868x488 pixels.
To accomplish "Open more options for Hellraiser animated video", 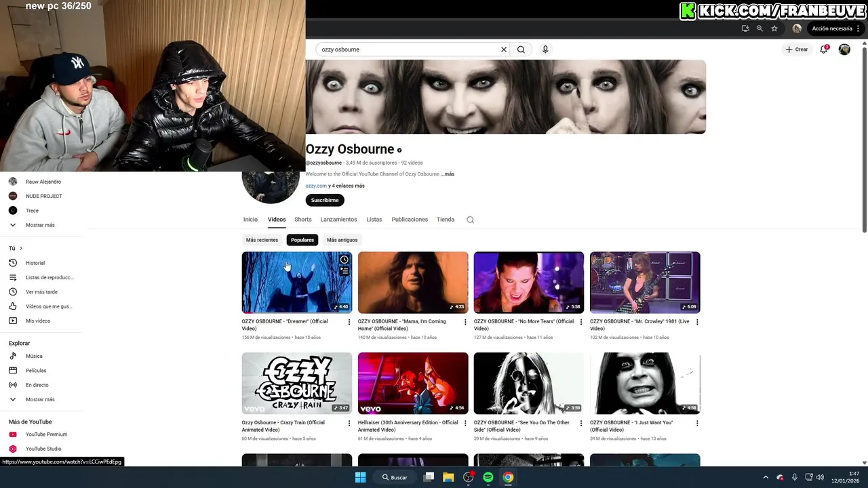I will (465, 423).
